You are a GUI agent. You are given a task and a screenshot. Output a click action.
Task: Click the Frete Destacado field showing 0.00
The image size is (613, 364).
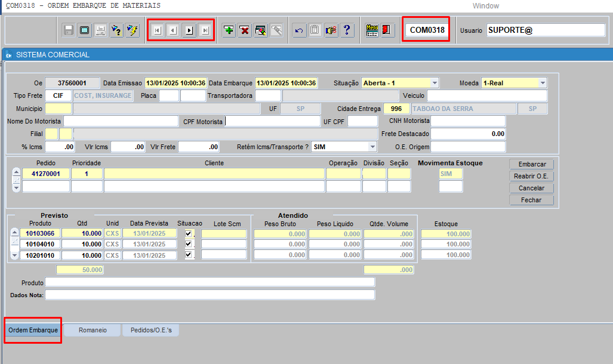click(x=468, y=134)
